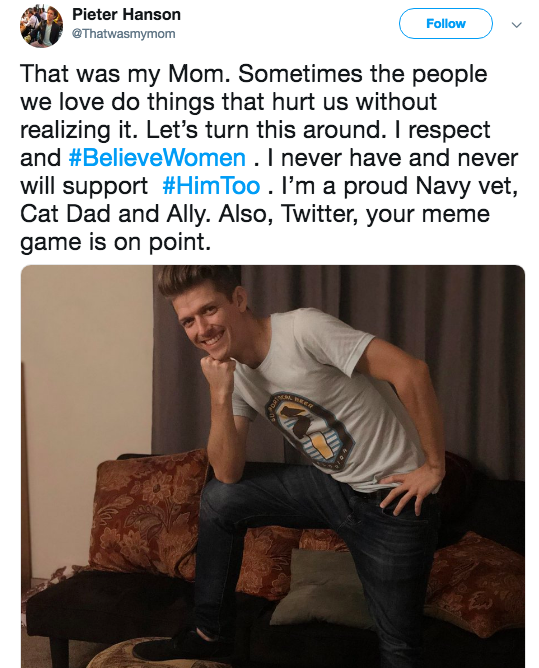539x668 pixels.
Task: View hashtag results for BelieveWomen
Action: click(157, 158)
